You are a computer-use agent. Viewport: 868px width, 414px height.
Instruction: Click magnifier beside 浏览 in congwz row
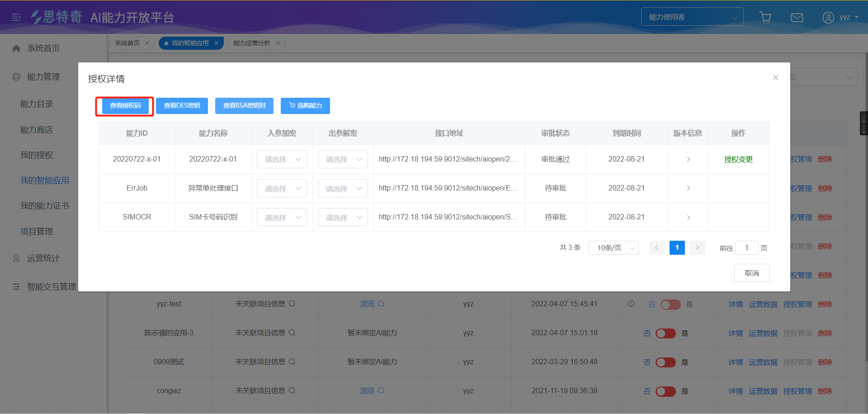[x=381, y=390]
